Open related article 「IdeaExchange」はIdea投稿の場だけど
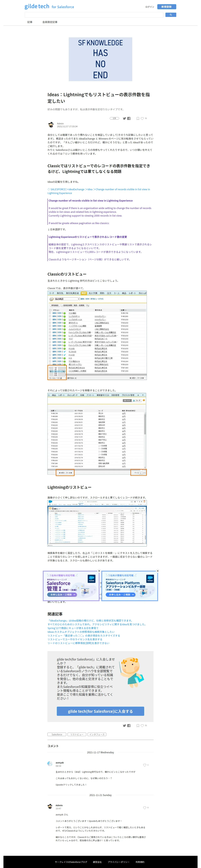The image size is (201, 868). tap(90, 620)
